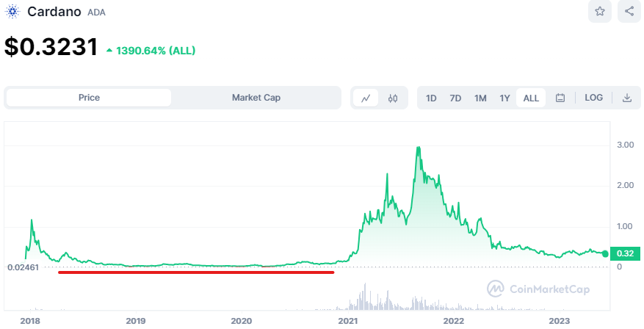644x329 pixels.
Task: Select the Price tab
Action: [89, 98]
